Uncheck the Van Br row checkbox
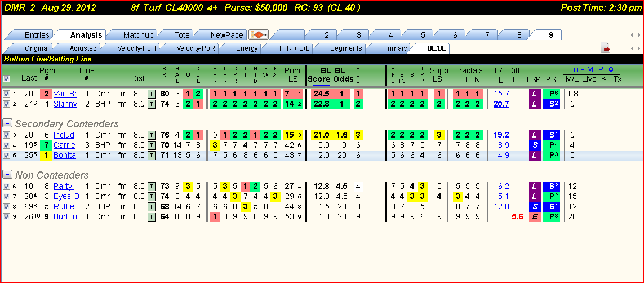Viewport: 644px width, 283px height. point(6,94)
